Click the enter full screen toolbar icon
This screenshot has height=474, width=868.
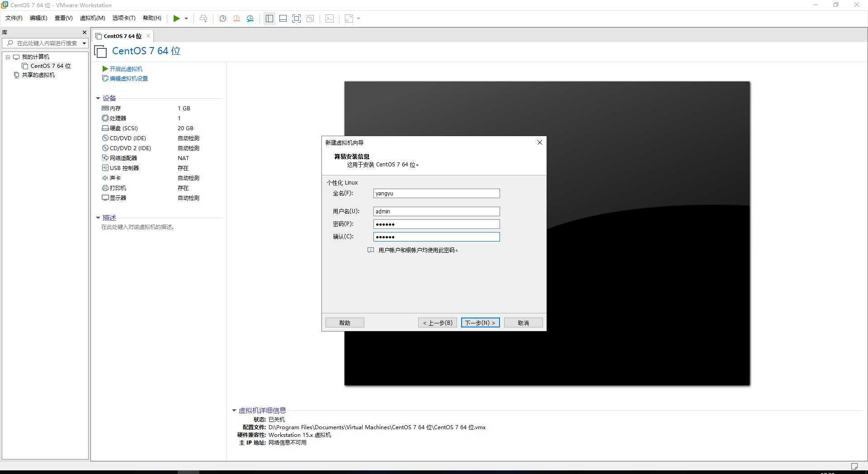click(297, 19)
